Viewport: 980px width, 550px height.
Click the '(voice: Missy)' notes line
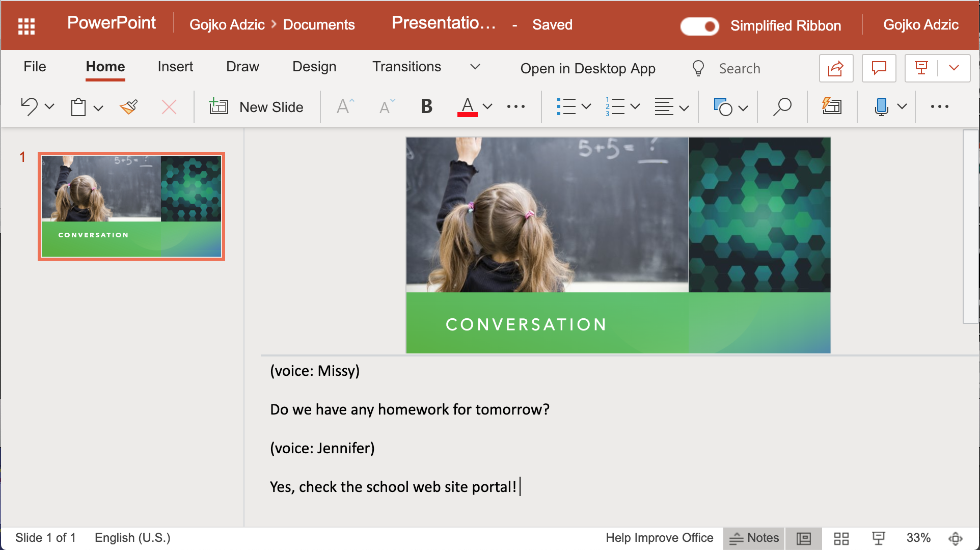coord(315,371)
